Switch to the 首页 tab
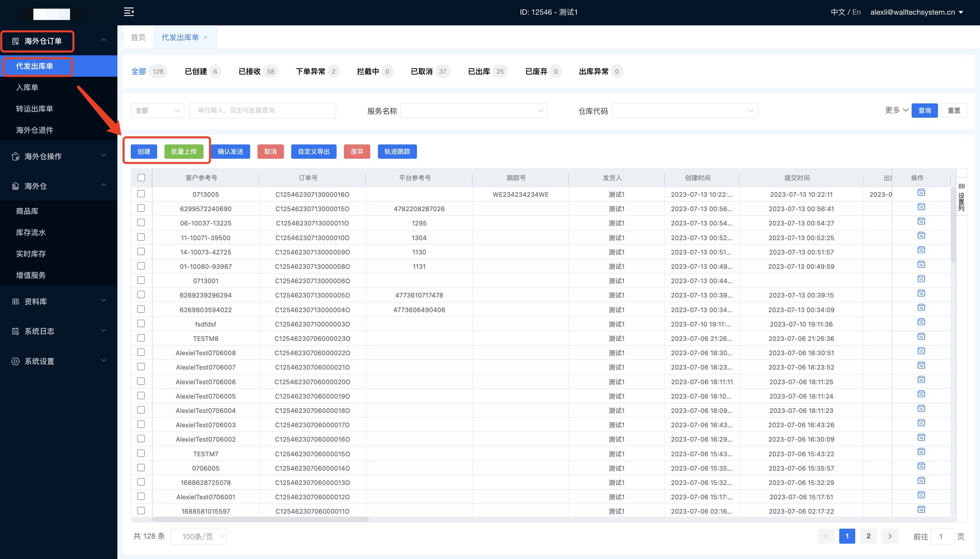The width and height of the screenshot is (980, 559). [138, 38]
